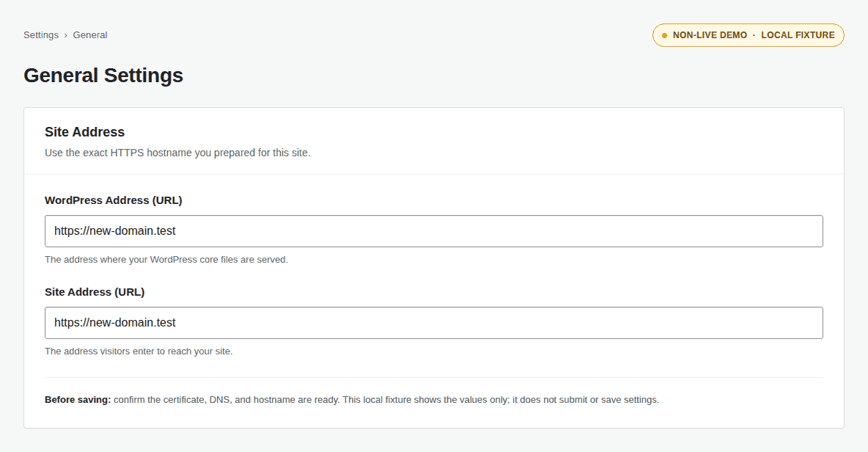This screenshot has width=868, height=452.
Task: Click the NON-LIVE DEMO · LOCAL FIXTURE badge
Action: [748, 35]
